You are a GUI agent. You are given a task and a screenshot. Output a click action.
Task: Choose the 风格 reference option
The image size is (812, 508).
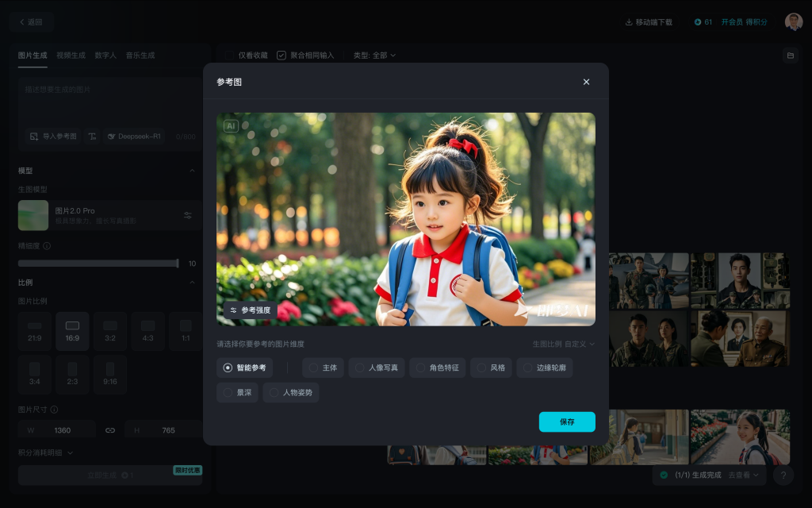tap(491, 368)
